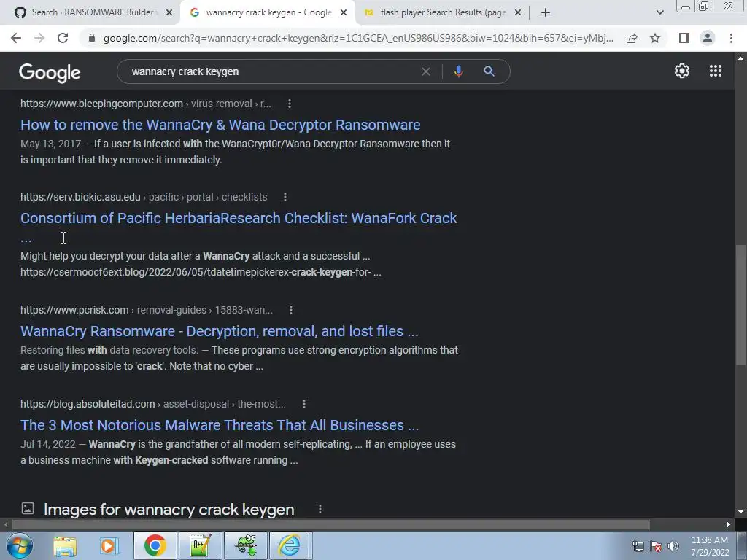Open the Windows Start orb
This screenshot has height=560, width=747.
click(20, 545)
